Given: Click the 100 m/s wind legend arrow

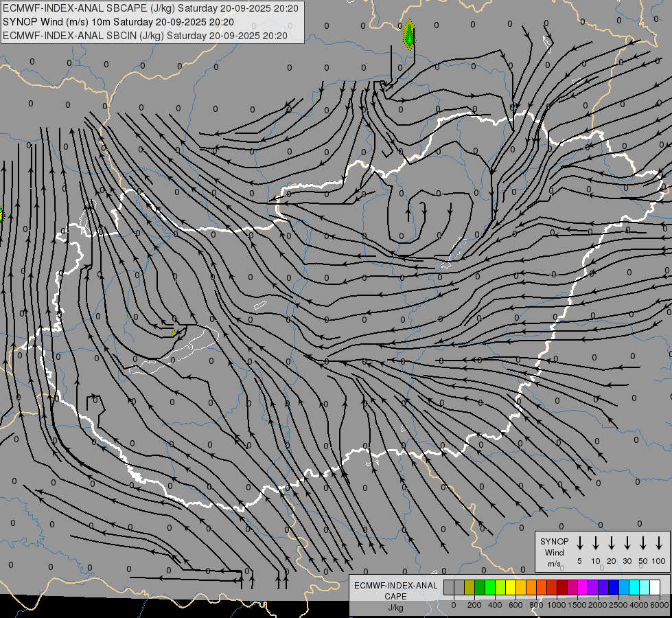Looking at the screenshot, I should click(x=659, y=542).
